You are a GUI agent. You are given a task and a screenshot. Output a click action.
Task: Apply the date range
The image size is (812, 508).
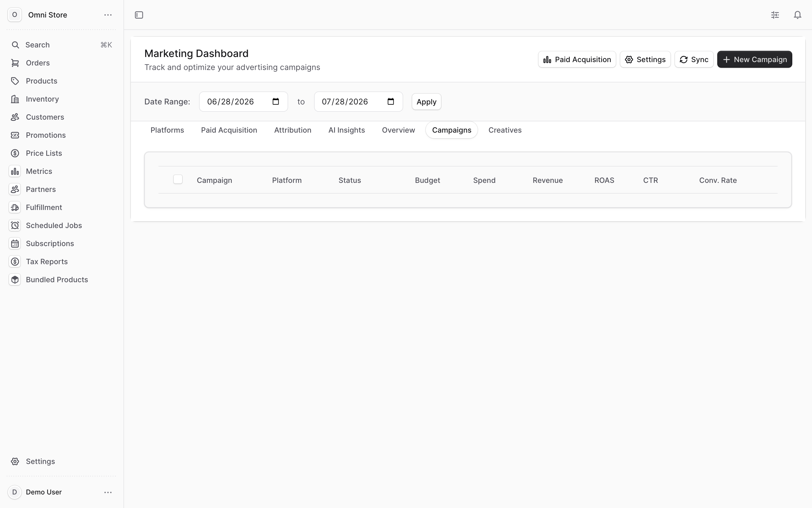[427, 102]
